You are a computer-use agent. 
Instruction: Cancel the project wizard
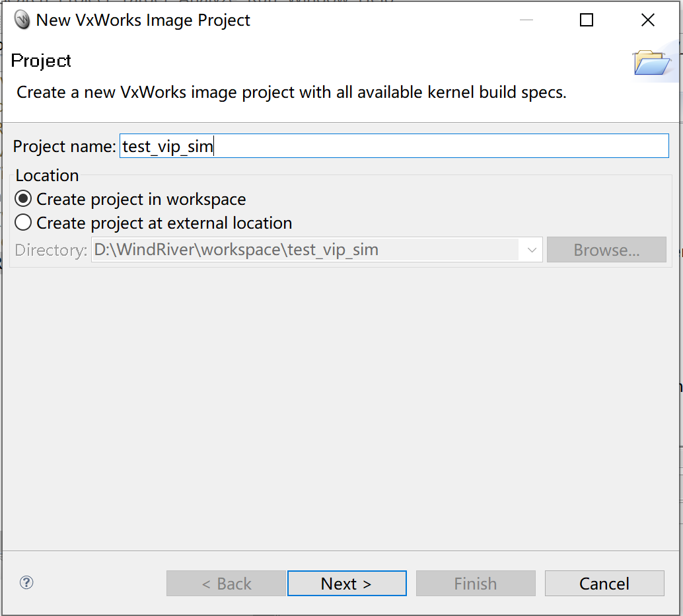(x=604, y=583)
